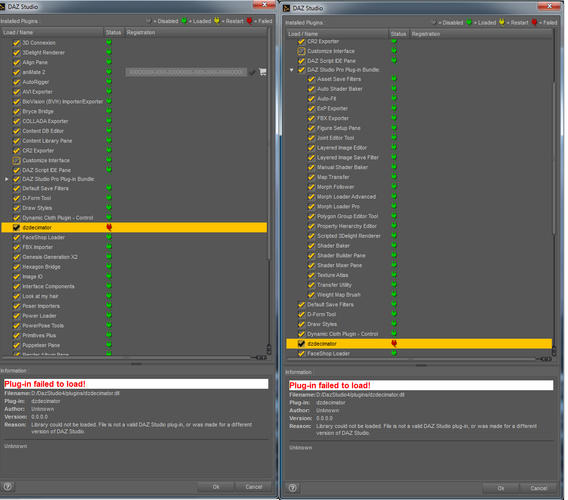Click red failed status icon in left window row dzdecimator

109,227
